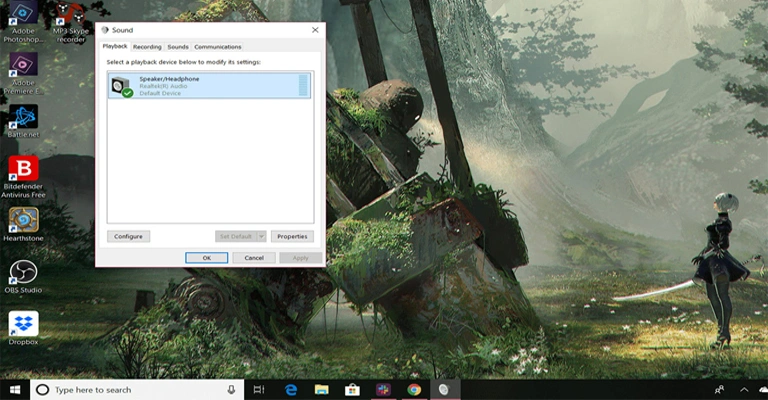
Task: Open the Communications tab
Action: (x=217, y=47)
